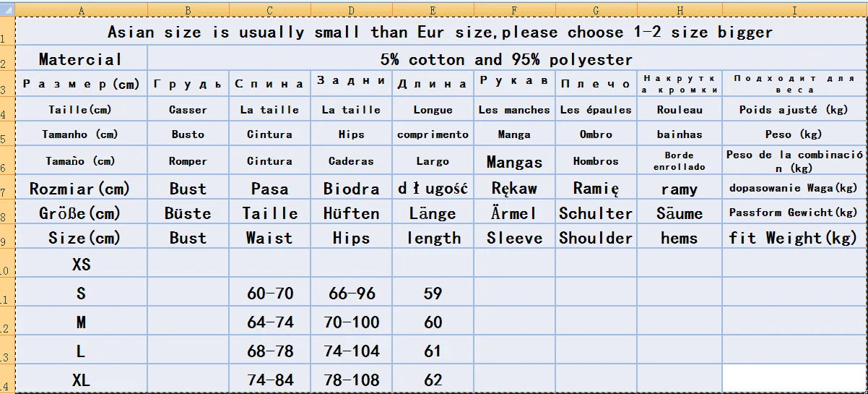The width and height of the screenshot is (868, 394).
Task: Click the 'Rozmiar(cm)' cell
Action: pos(81,188)
